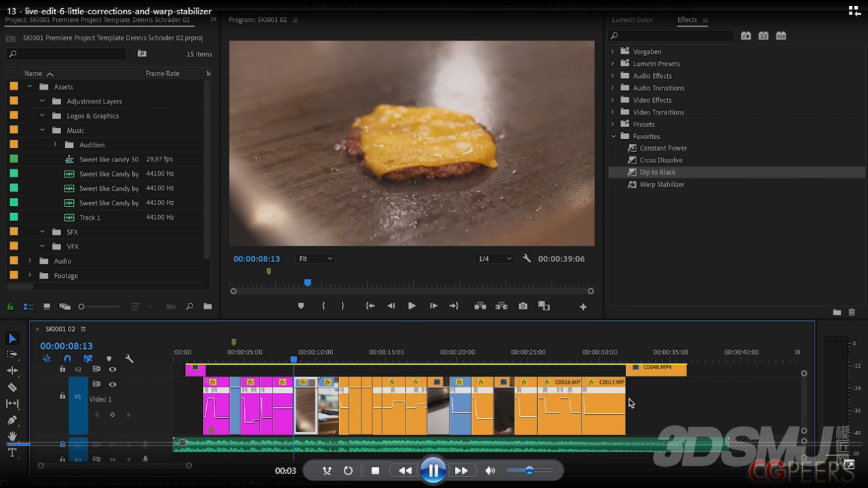Select the Razor tool in timeline toolbar
The image size is (868, 488).
(x=12, y=387)
